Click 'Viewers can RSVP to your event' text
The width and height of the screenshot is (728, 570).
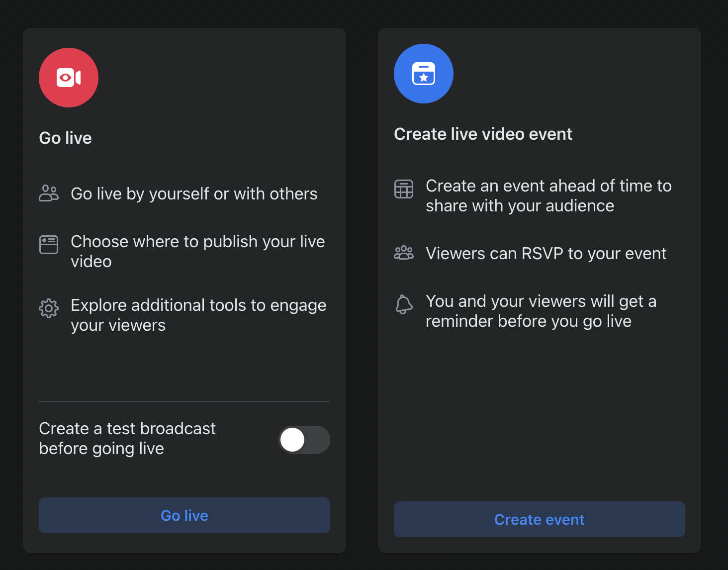pos(546,253)
